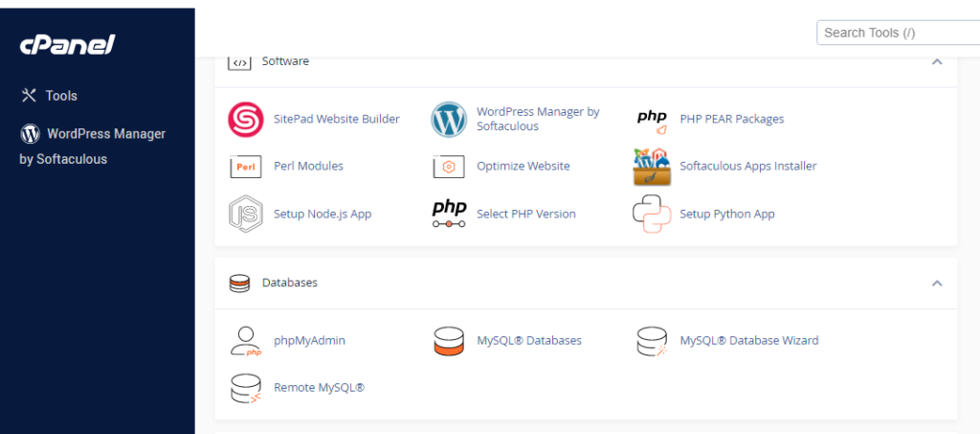Open Setup Node.js App link

point(323,214)
